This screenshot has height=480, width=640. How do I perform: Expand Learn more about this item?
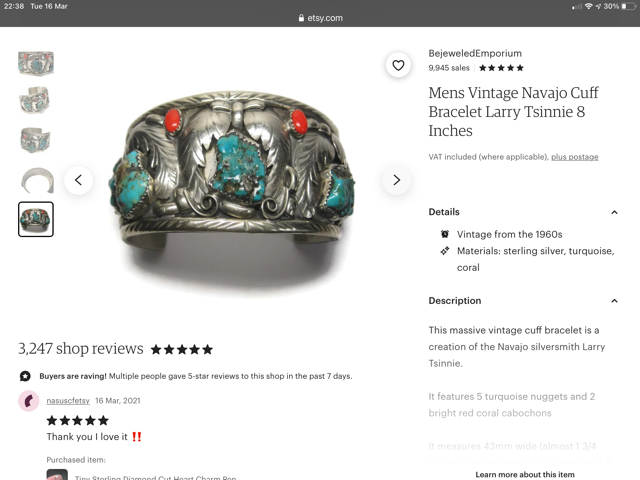(525, 474)
